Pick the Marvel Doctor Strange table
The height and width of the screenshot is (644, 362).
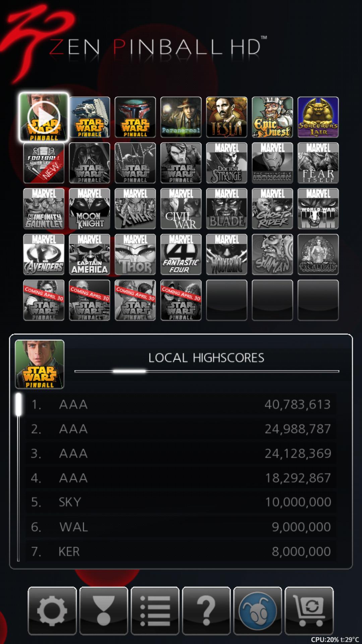pos(227,163)
